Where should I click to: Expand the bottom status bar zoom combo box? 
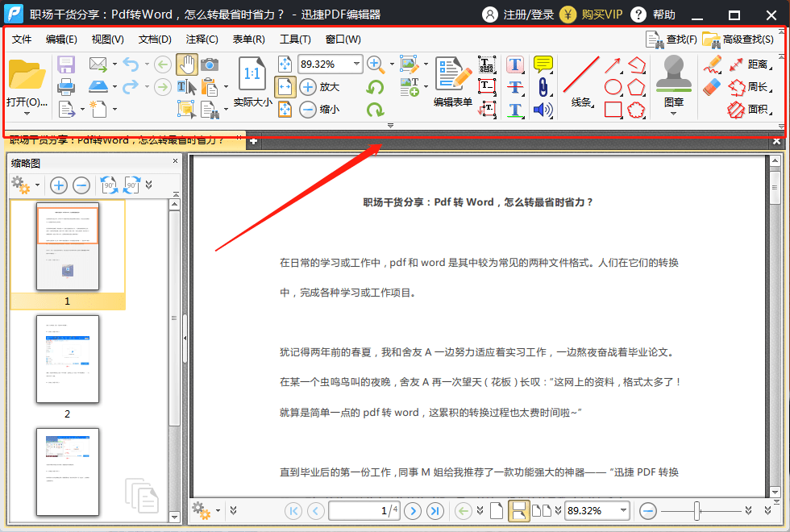(x=623, y=510)
